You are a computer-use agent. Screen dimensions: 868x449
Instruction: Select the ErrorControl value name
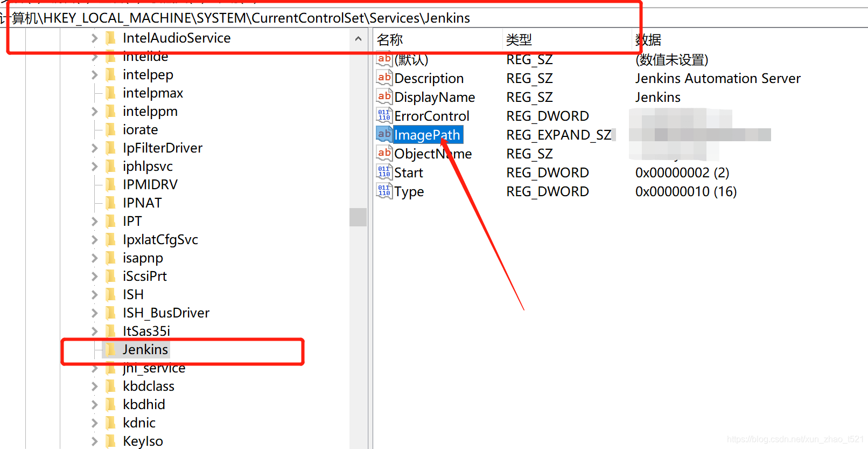click(432, 116)
